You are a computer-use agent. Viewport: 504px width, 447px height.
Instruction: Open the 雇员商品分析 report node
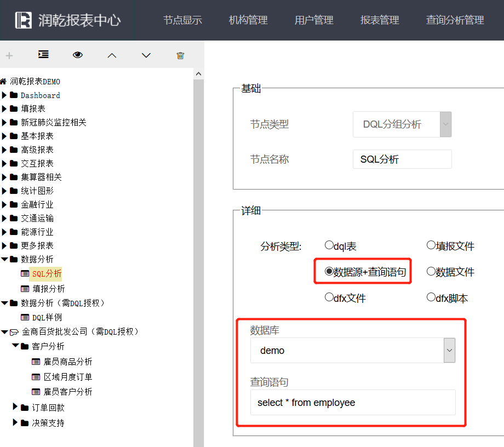tap(68, 362)
